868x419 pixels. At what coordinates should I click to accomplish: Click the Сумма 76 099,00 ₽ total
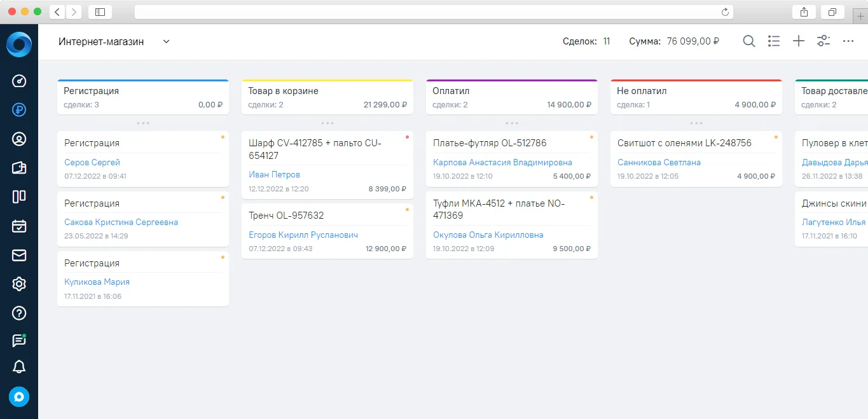click(x=674, y=41)
